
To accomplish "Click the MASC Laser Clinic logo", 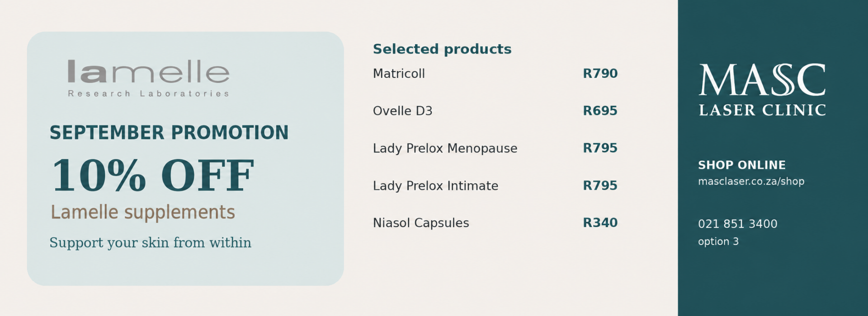I will pos(762,90).
